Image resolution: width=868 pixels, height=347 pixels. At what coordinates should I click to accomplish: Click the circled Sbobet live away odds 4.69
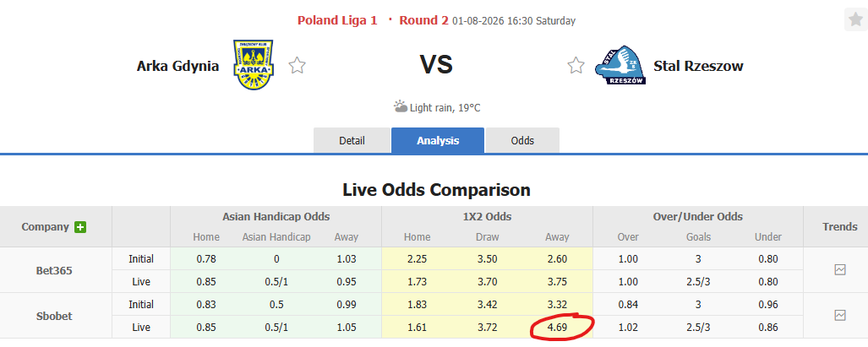[x=557, y=327]
